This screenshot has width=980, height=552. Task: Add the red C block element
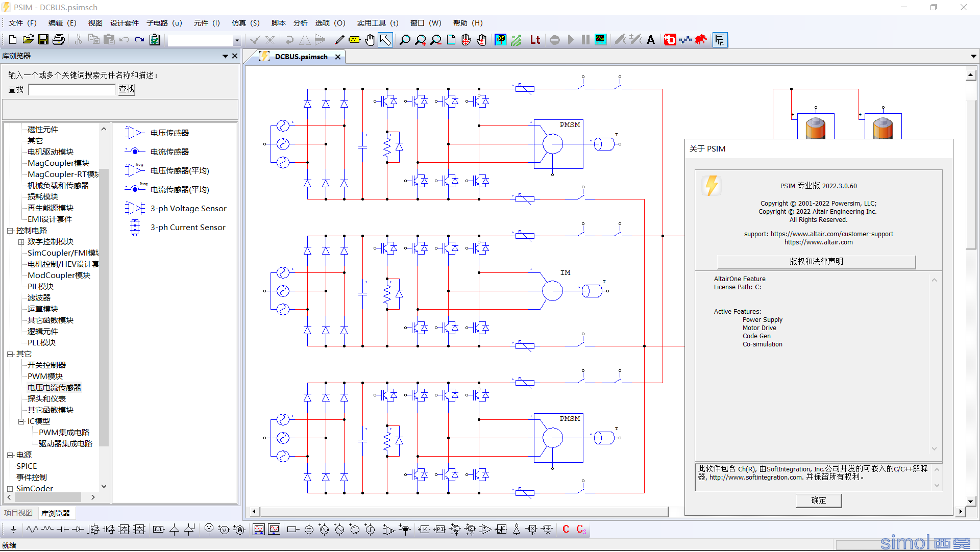566,530
